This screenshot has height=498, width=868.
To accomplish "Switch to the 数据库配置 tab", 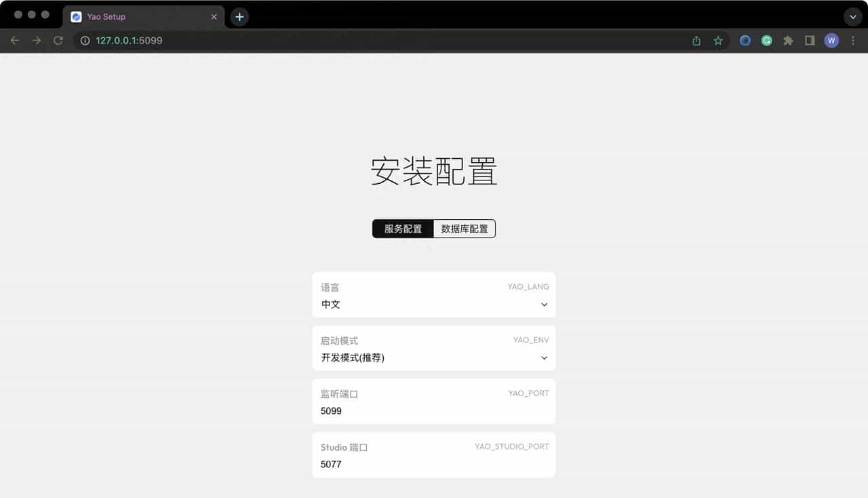I will (x=465, y=229).
